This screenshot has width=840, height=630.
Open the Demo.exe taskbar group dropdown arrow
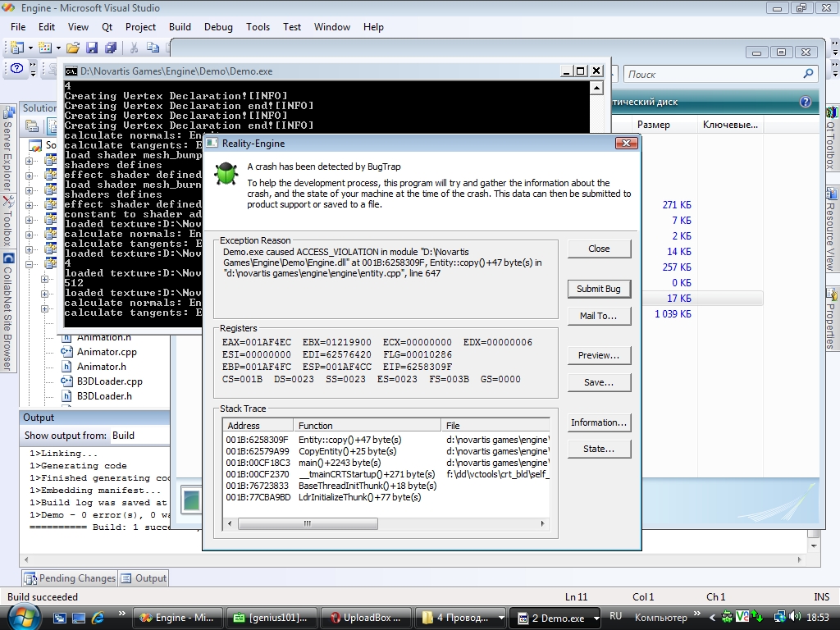(596, 617)
